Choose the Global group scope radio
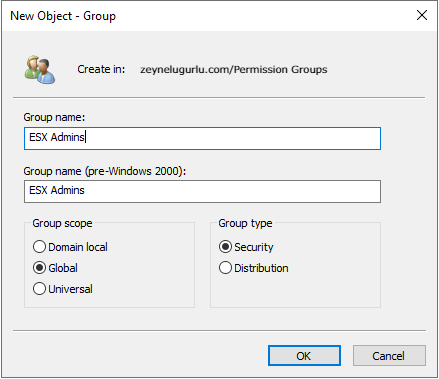The image size is (439, 379). pyautogui.click(x=55, y=268)
